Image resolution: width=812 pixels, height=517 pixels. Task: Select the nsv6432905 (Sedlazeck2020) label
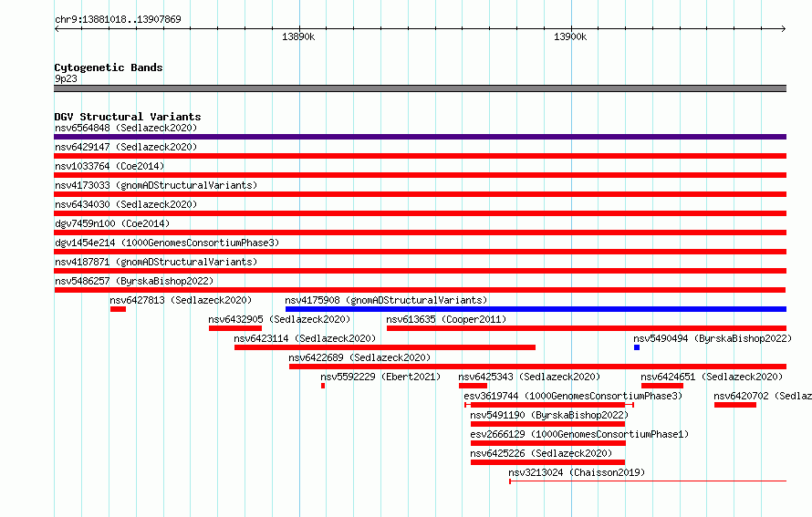tap(279, 319)
